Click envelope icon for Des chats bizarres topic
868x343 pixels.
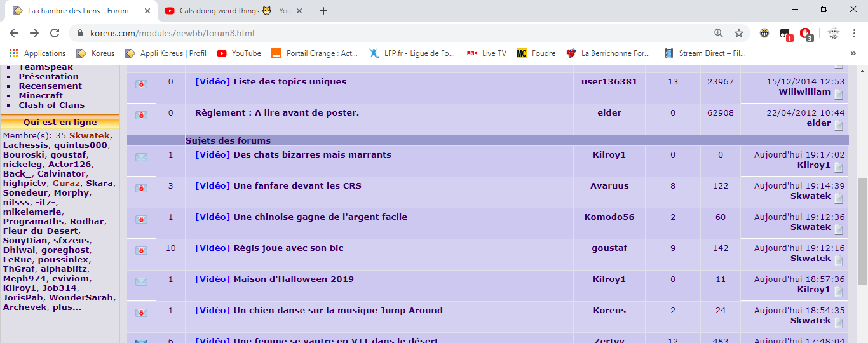(x=141, y=157)
